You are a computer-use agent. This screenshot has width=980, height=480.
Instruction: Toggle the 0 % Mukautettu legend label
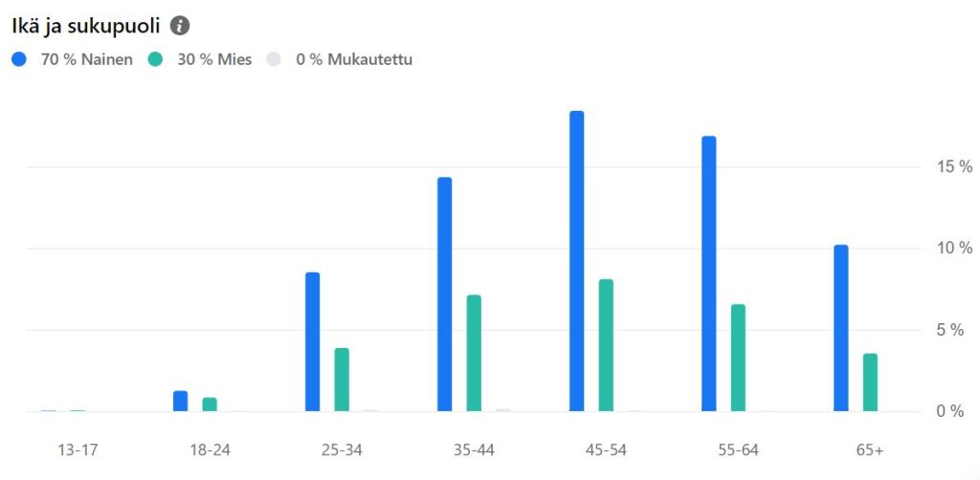pyautogui.click(x=354, y=59)
